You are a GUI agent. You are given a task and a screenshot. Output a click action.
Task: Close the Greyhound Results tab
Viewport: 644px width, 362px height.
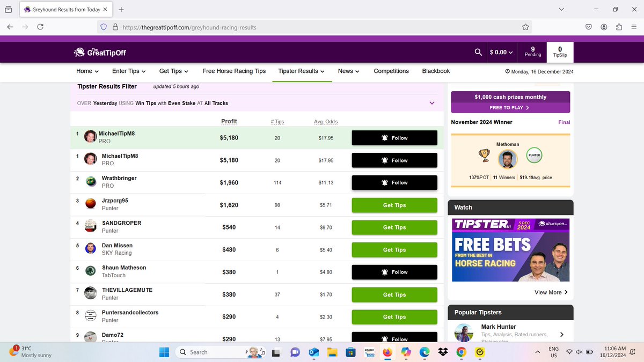104,10
